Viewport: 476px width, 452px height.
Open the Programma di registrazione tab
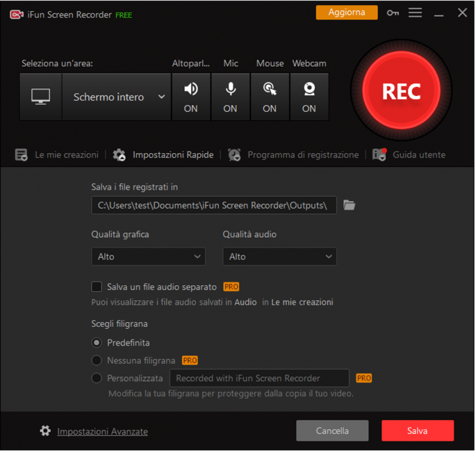303,154
